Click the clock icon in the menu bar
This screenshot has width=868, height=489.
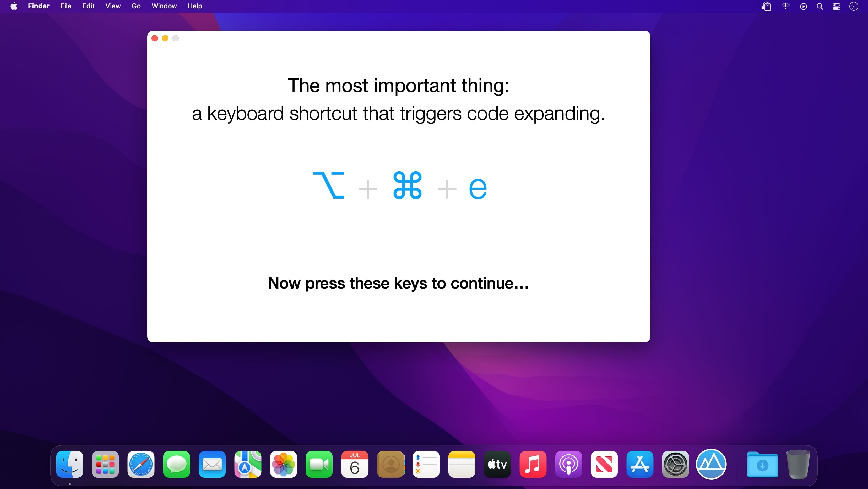[x=854, y=6]
